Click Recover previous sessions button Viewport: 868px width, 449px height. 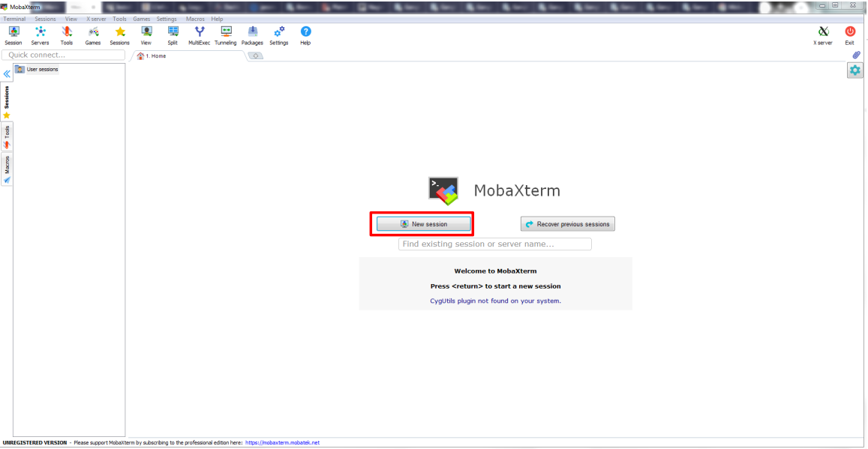567,224
